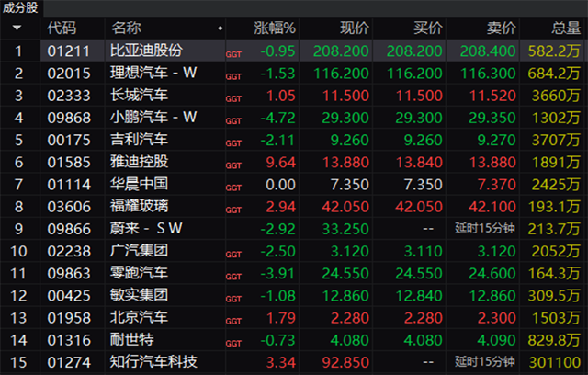Click 小鹏汽车 change value -4.72

coord(277,119)
